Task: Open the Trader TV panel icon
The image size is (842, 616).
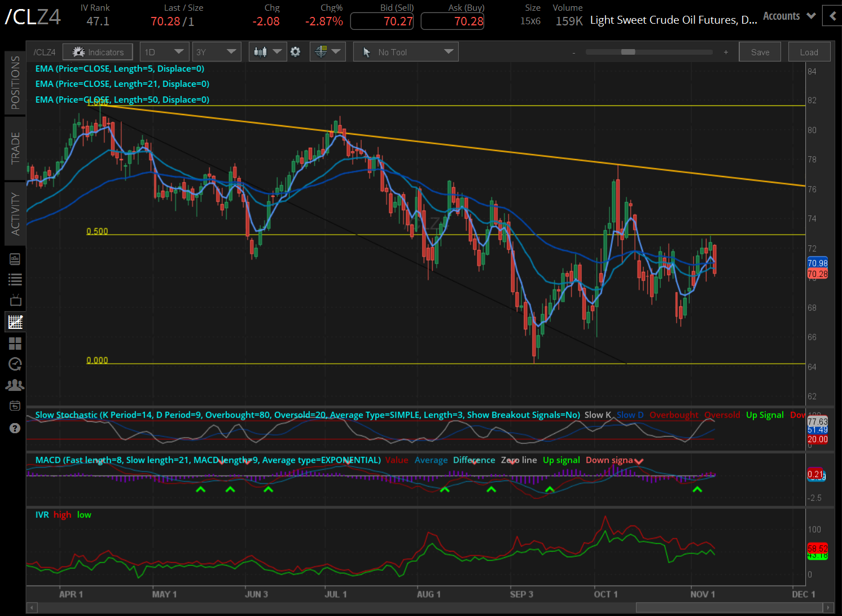Action: pyautogui.click(x=15, y=300)
